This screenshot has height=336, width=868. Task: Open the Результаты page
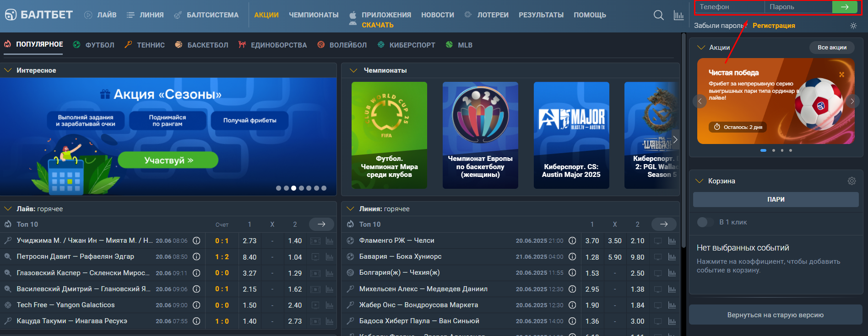pyautogui.click(x=541, y=15)
